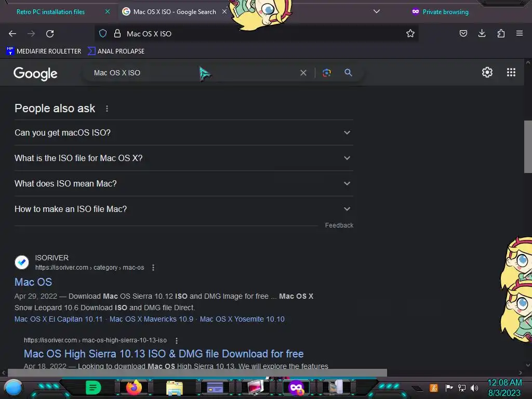532x399 pixels.
Task: Open Mac OS X Yosemite 10.10 sitelink
Action: point(242,319)
